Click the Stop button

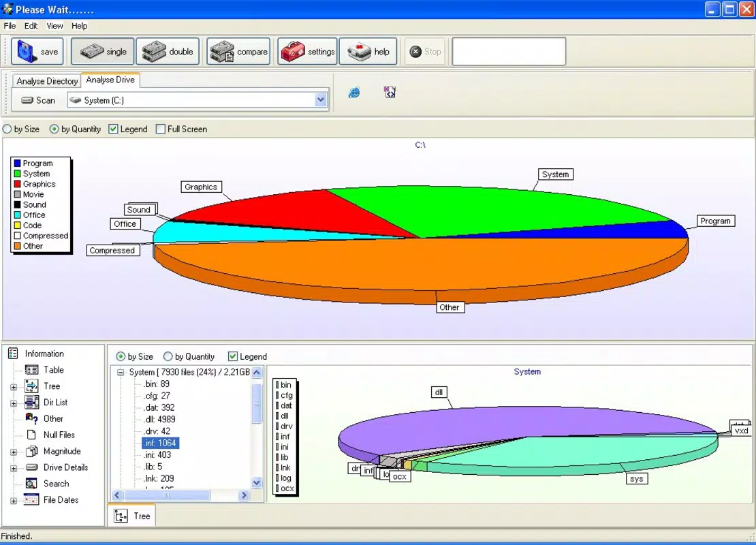pos(425,52)
